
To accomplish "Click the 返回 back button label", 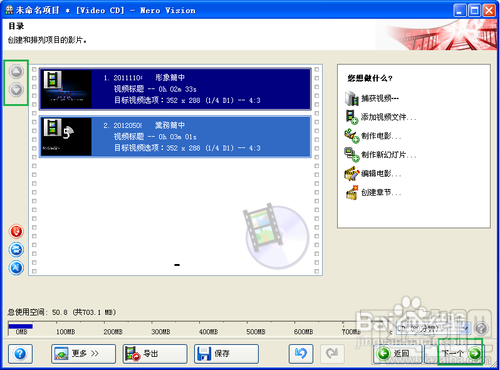I will pyautogui.click(x=401, y=354).
